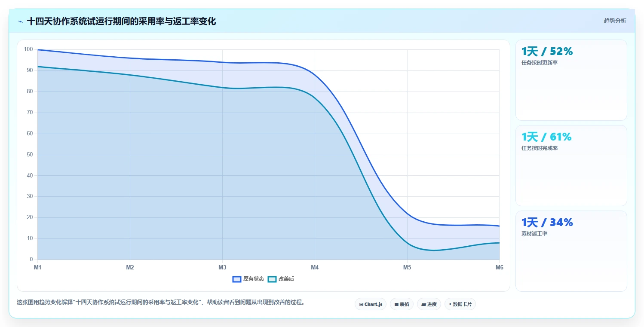The width and height of the screenshot is (644, 327).
Task: Click the M1 axis label
Action: (x=38, y=267)
